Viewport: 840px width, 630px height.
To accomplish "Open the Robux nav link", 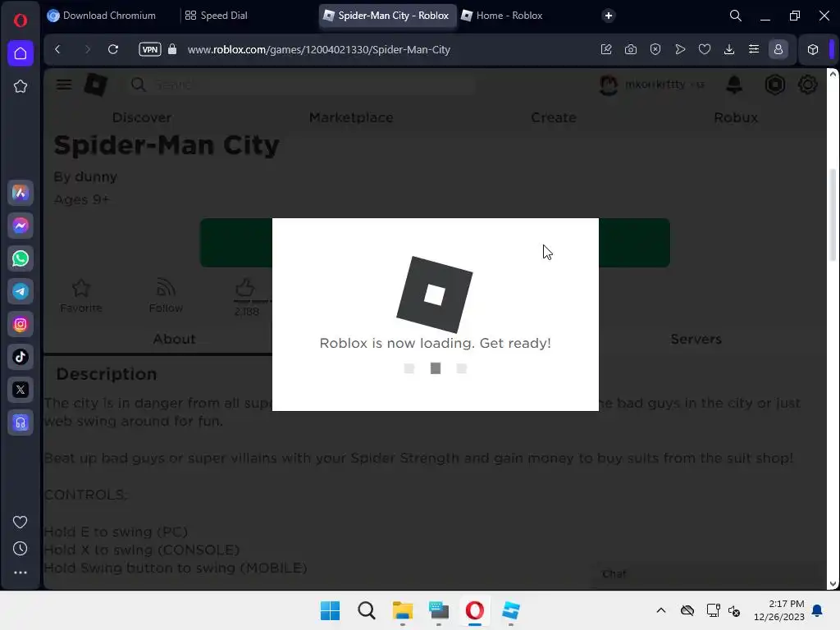I will coord(736,117).
